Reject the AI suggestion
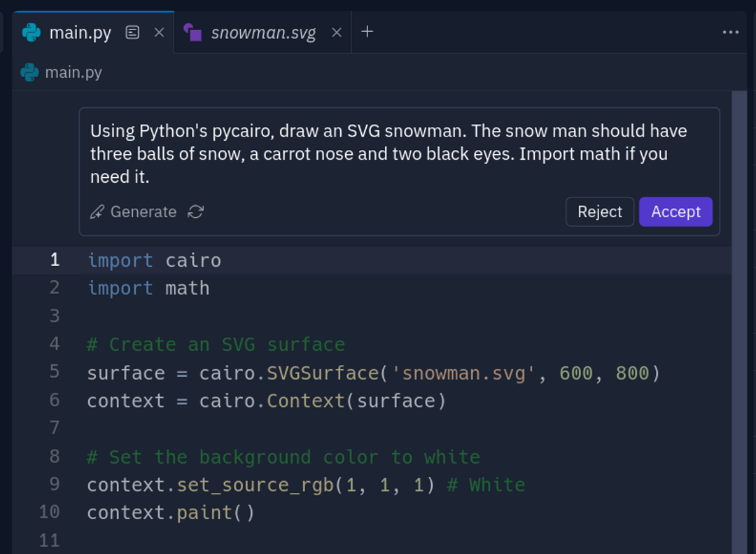Viewport: 756px width, 554px height. [x=599, y=212]
